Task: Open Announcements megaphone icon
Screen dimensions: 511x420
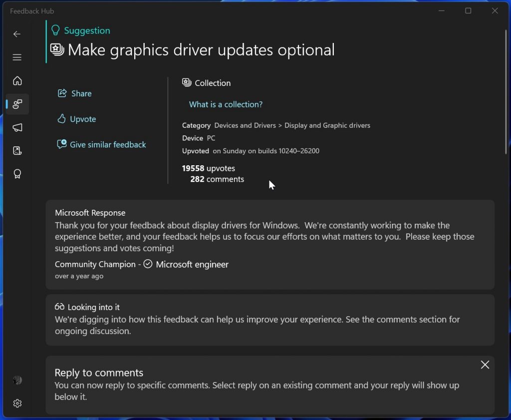Action: (17, 127)
